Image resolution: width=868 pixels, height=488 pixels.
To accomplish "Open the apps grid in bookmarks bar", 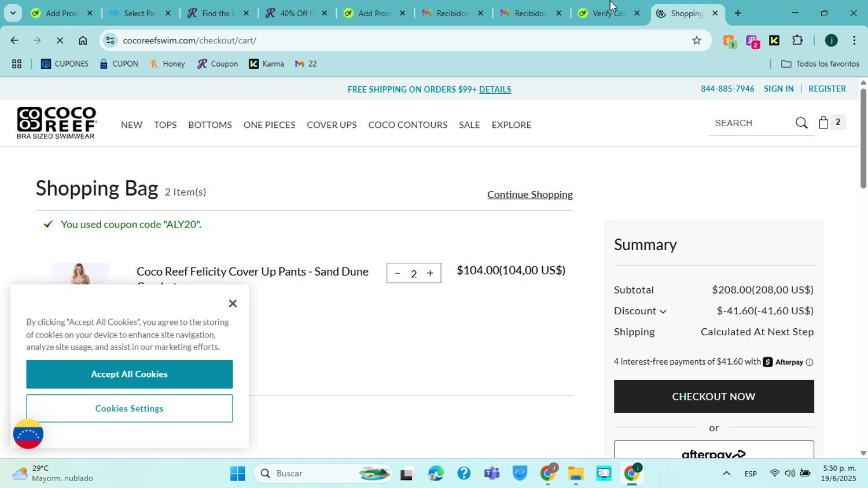I will [17, 64].
